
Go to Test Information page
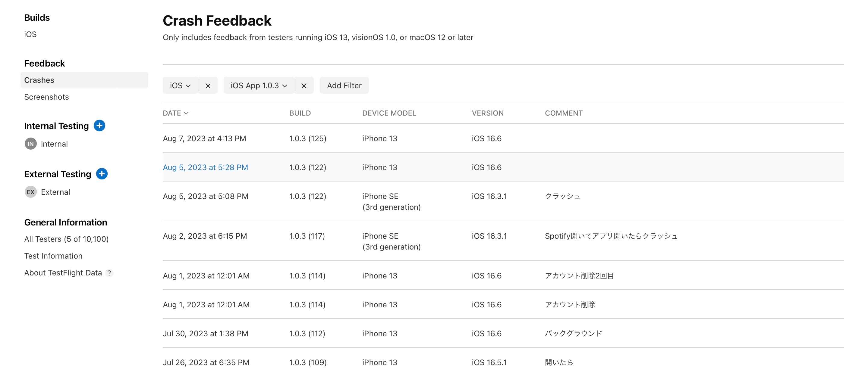click(53, 256)
